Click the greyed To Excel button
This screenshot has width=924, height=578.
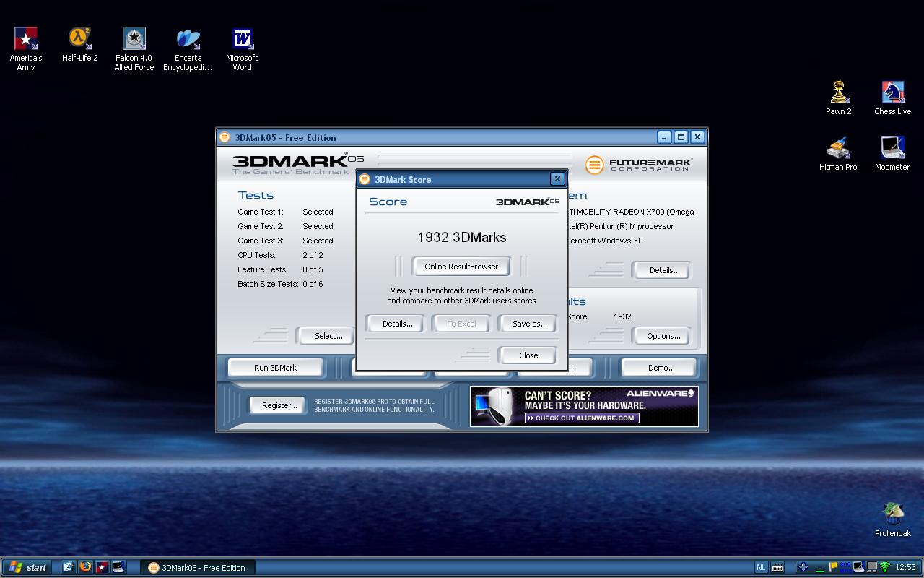coord(462,324)
